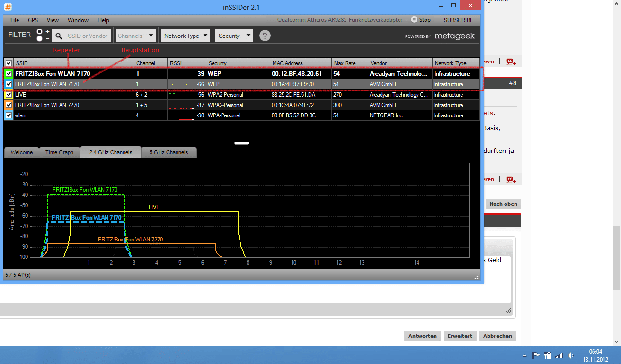
Task: Switch to the 5 GHz Channels tab
Action: [169, 152]
